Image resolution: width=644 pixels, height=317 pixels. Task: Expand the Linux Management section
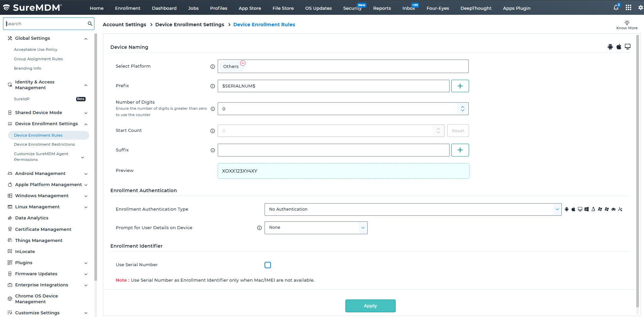tap(86, 207)
